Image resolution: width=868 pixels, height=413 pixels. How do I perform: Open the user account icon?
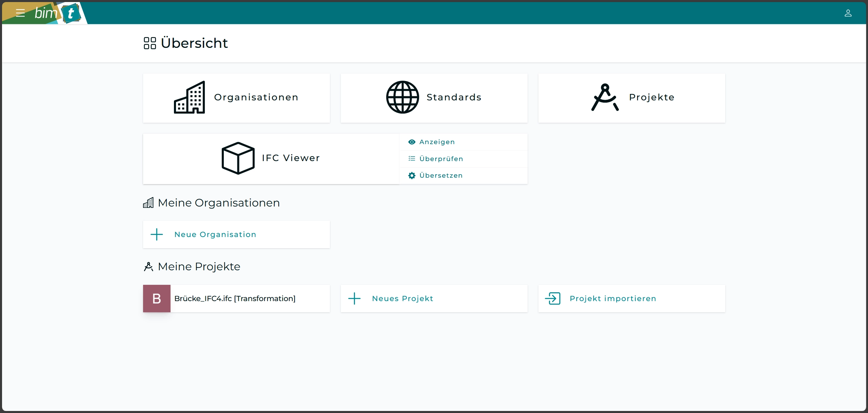pyautogui.click(x=848, y=13)
